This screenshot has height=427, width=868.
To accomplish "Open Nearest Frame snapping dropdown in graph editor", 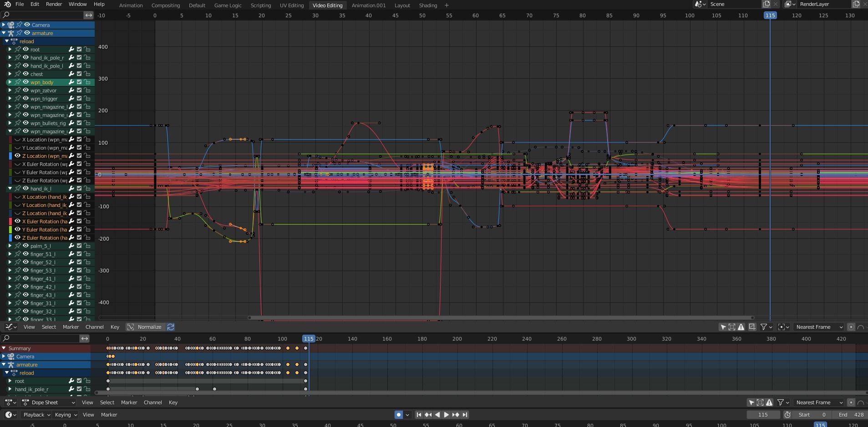I will 819,327.
